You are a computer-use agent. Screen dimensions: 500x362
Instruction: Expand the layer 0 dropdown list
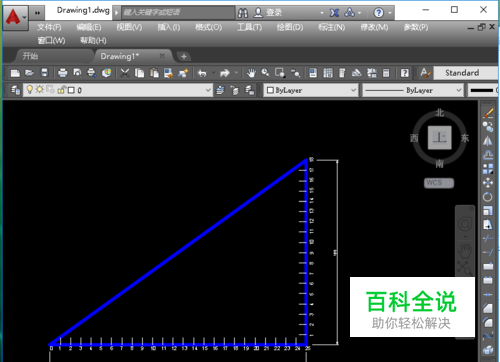pos(208,90)
